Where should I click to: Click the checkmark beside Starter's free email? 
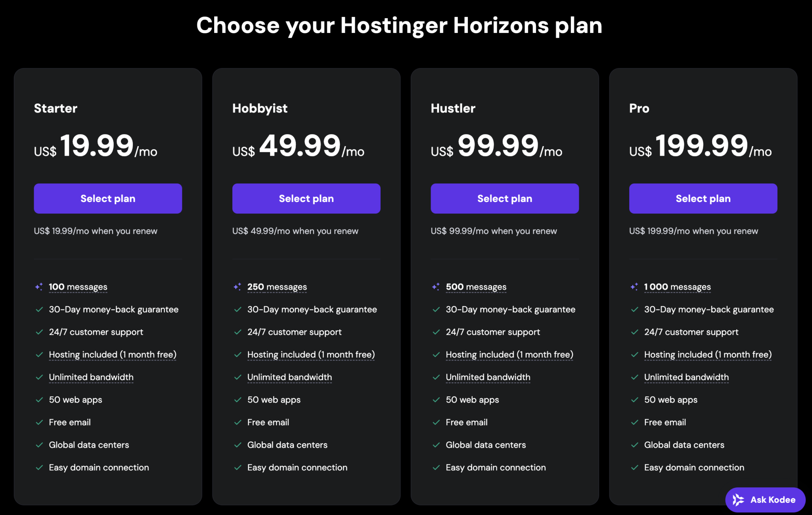pyautogui.click(x=39, y=422)
